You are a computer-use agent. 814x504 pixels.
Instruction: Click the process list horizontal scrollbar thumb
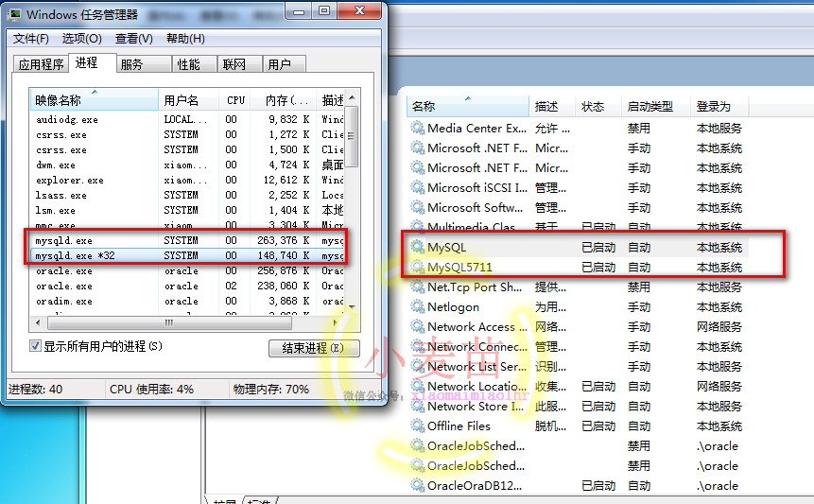169,322
